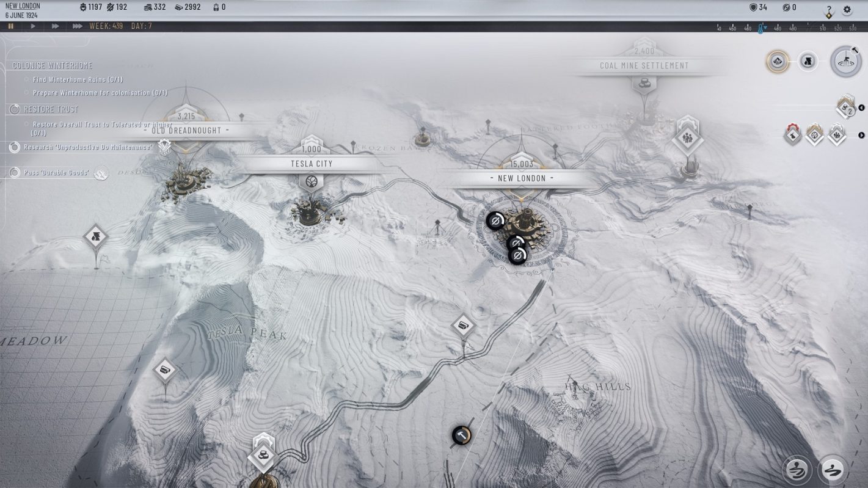Viewport: 868px width, 488px height.
Task: Select the people diamond icon beside right arrow
Action: click(836, 134)
